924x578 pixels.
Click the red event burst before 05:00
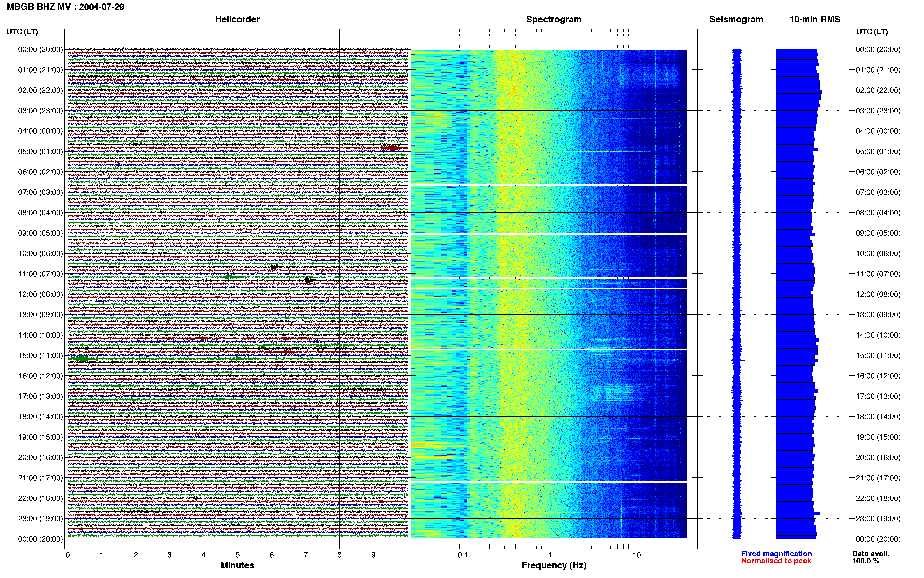394,148
